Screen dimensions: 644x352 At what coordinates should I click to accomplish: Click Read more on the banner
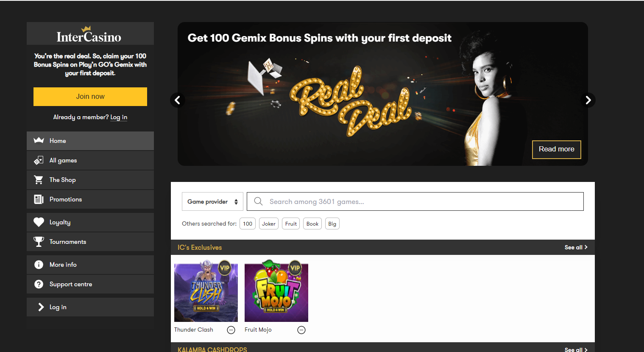click(x=556, y=149)
